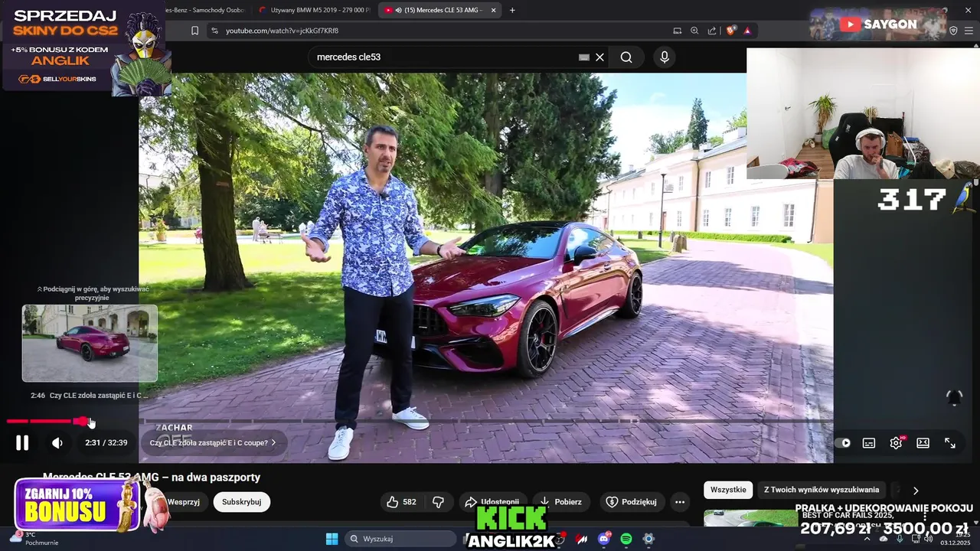The height and width of the screenshot is (551, 980).
Task: Click the Subskrybuj button
Action: pos(242,502)
